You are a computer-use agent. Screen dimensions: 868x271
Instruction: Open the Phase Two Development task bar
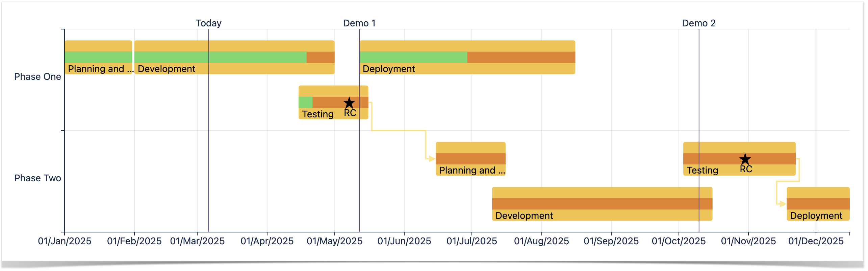[x=602, y=204]
